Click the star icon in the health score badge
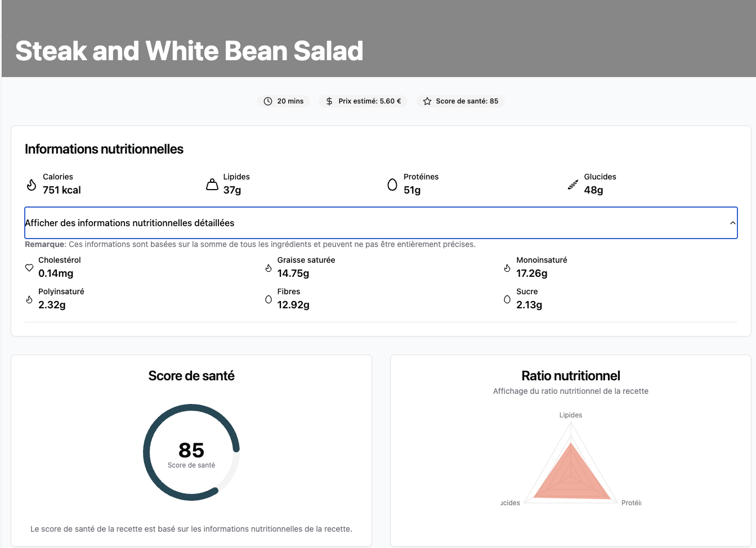 pos(427,101)
